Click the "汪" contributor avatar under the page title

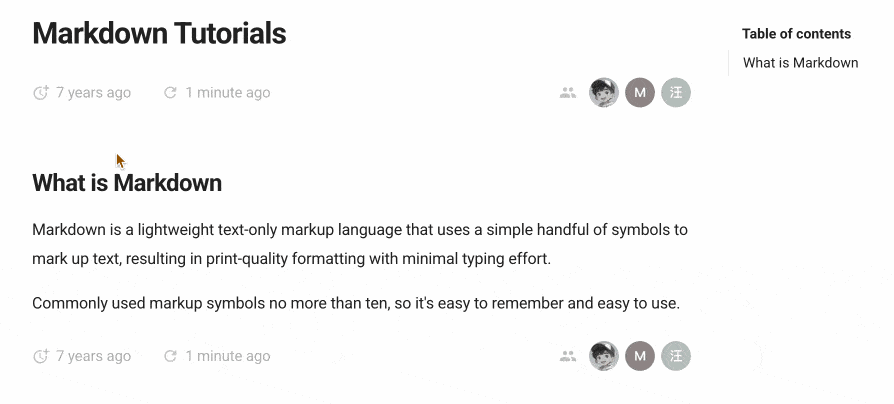676,93
